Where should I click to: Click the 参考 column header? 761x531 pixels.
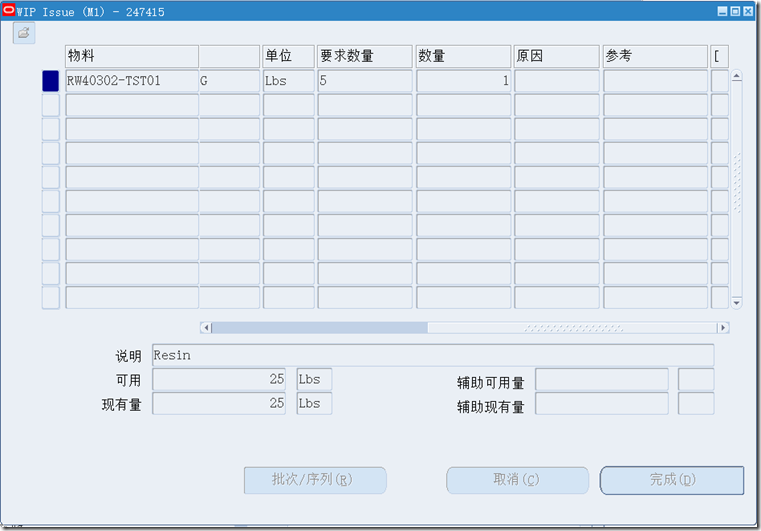coord(655,56)
